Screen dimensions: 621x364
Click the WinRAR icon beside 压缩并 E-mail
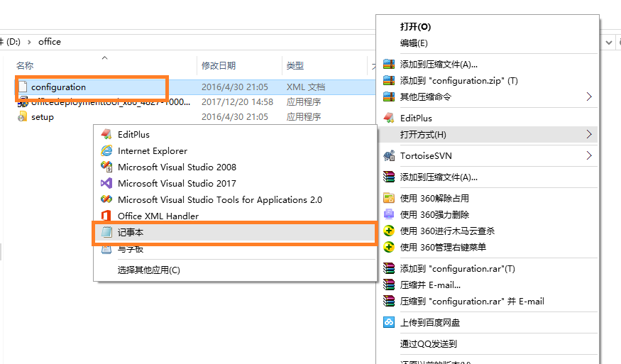389,285
